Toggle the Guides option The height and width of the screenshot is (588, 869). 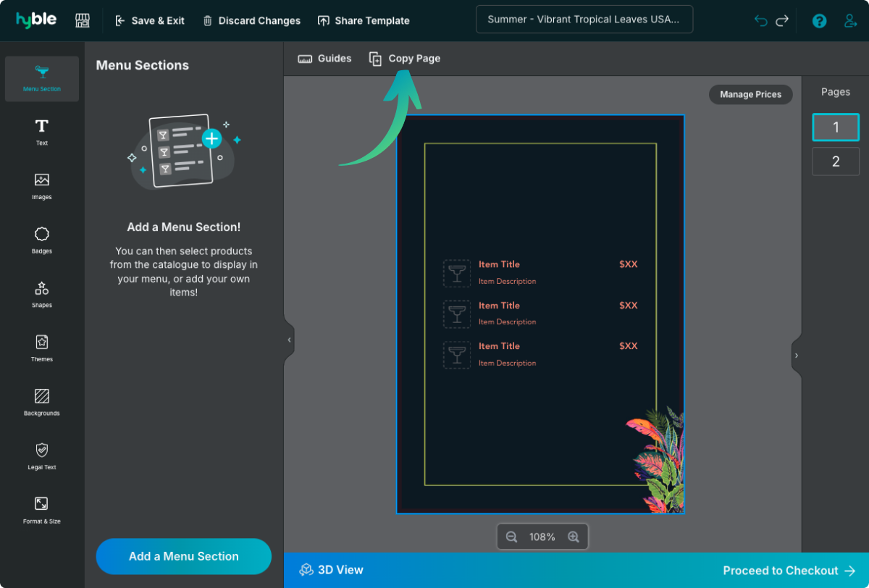pos(324,59)
